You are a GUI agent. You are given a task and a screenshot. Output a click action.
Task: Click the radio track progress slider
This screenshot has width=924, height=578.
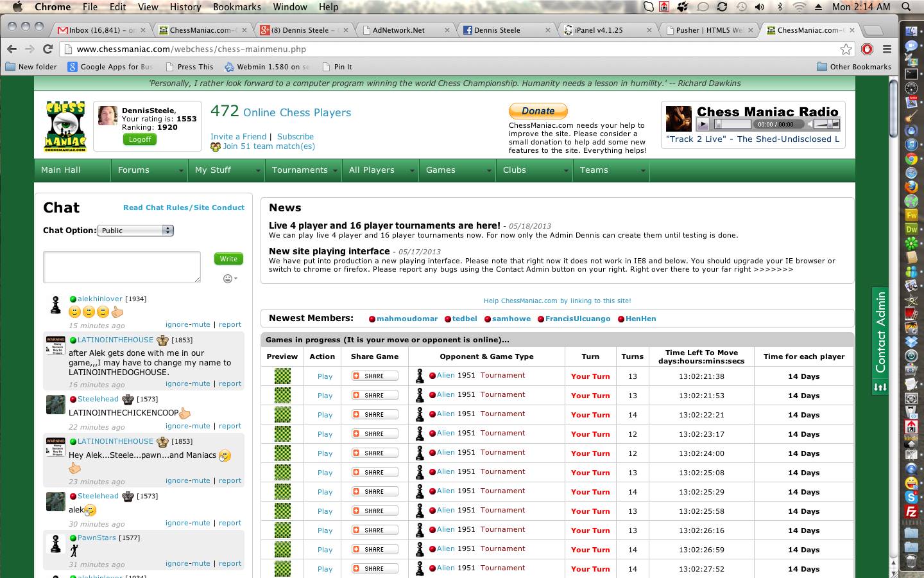point(733,125)
